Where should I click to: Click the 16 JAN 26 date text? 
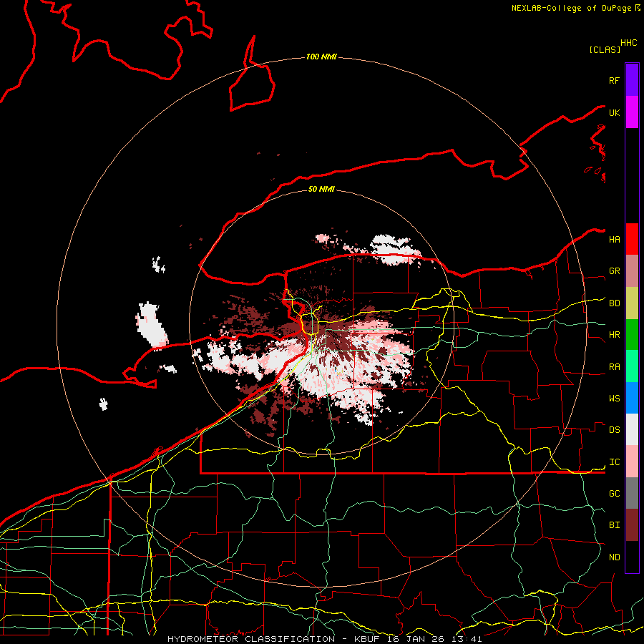418,639
